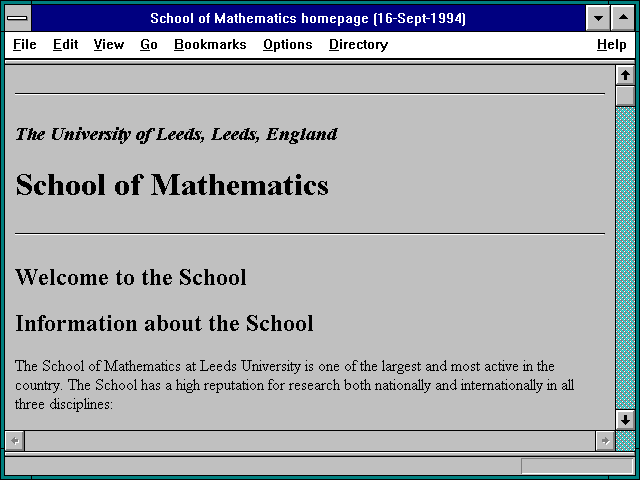This screenshot has height=480, width=640.
Task: Open the Go menu
Action: 149,44
